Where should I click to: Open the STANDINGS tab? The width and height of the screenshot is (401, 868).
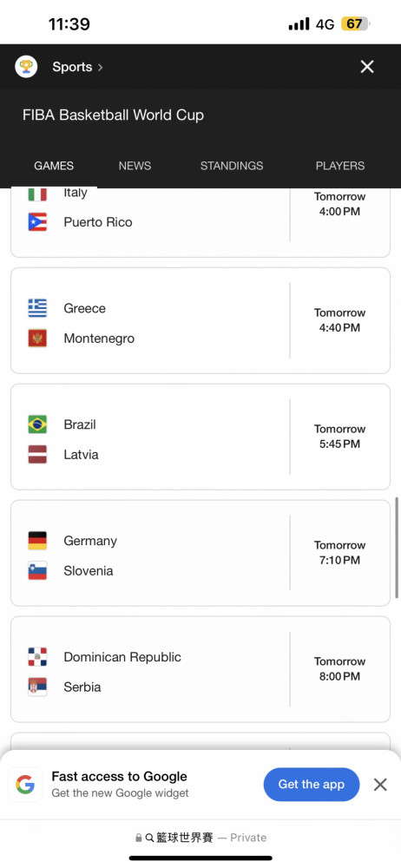point(232,166)
